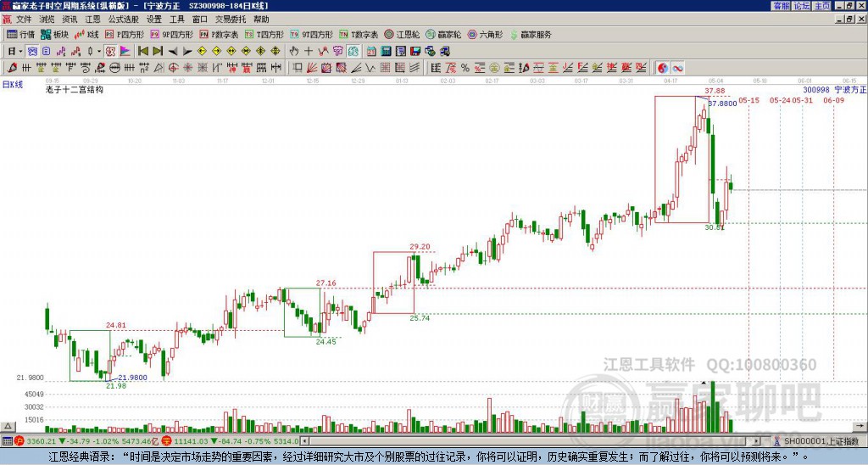Launch the 赢家轮 wheel tool

(x=443, y=34)
